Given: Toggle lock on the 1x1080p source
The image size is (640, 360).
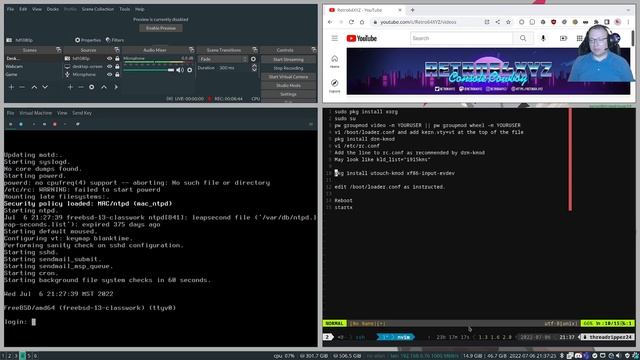Looking at the screenshot, I should [x=118, y=58].
